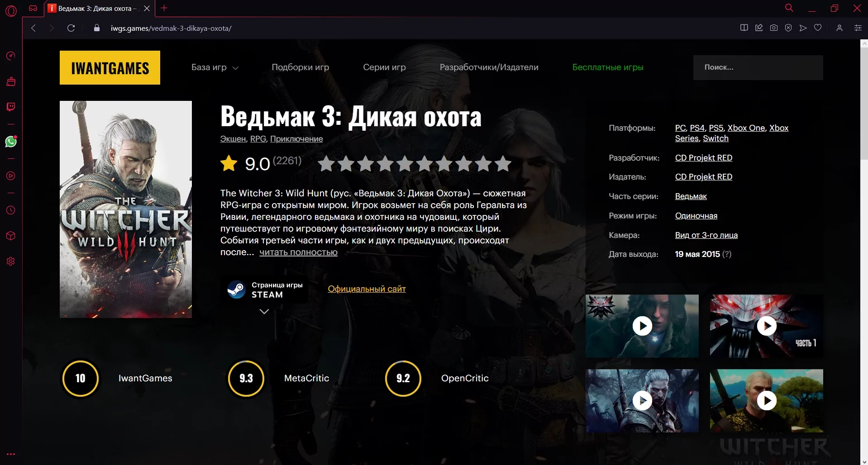
Task: Open Разработчики/Издатели menu item
Action: click(489, 67)
